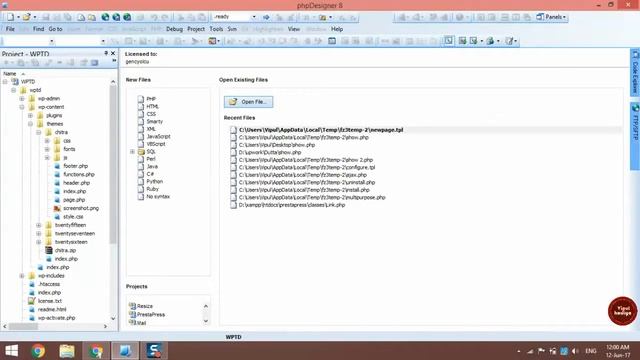The width and height of the screenshot is (640, 360).
Task: Create a new PHP file from New Files
Action: (151, 99)
